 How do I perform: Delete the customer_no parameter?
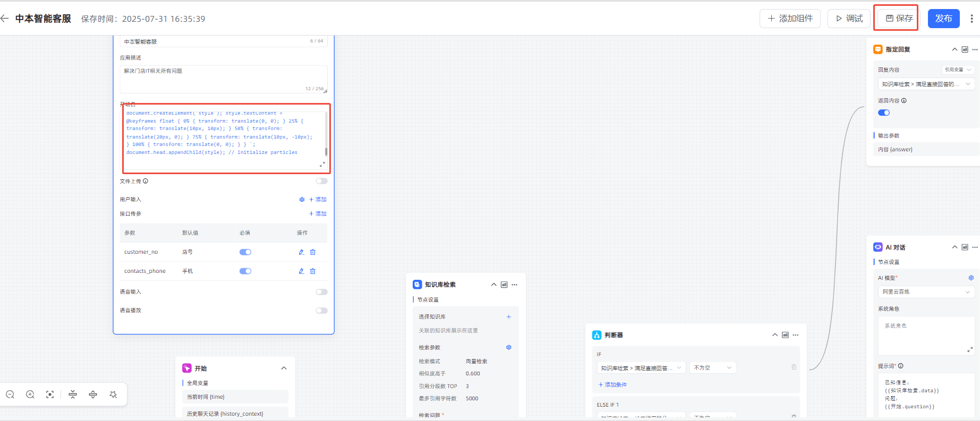[313, 252]
